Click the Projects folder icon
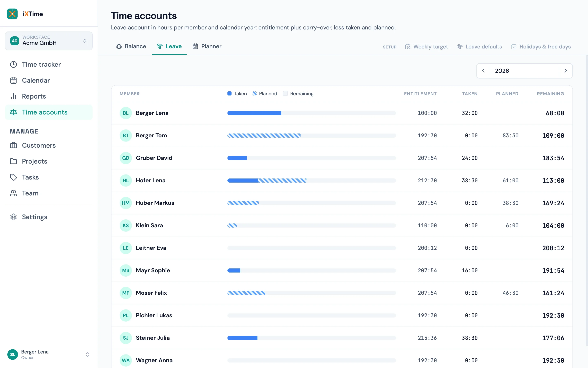 13,161
